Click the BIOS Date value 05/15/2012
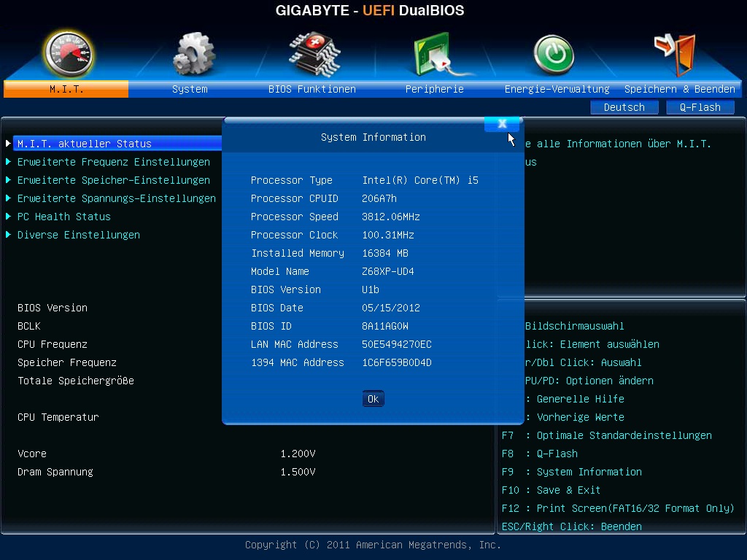This screenshot has height=560, width=747. click(x=391, y=308)
